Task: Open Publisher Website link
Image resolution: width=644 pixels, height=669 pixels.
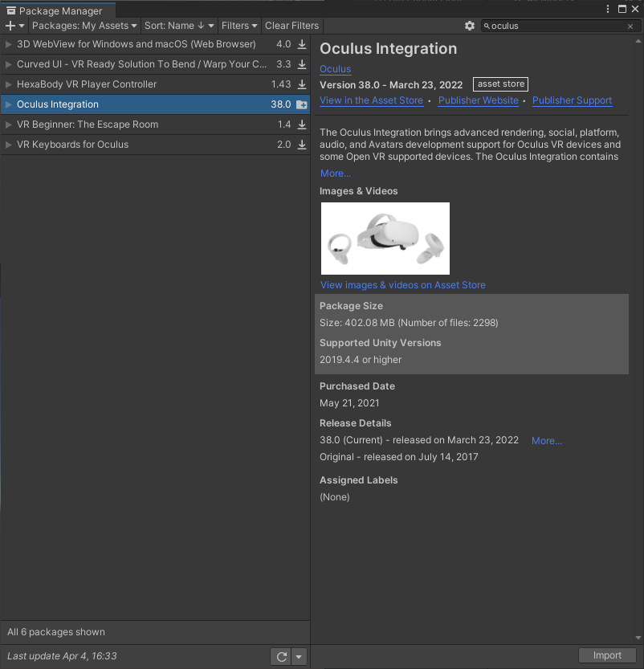Action: point(478,100)
